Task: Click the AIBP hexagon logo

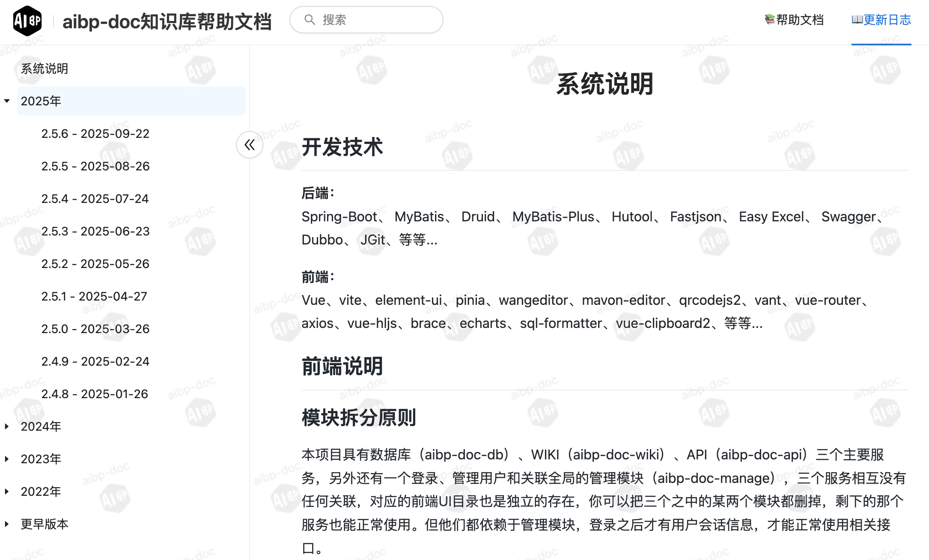Action: coord(27,21)
